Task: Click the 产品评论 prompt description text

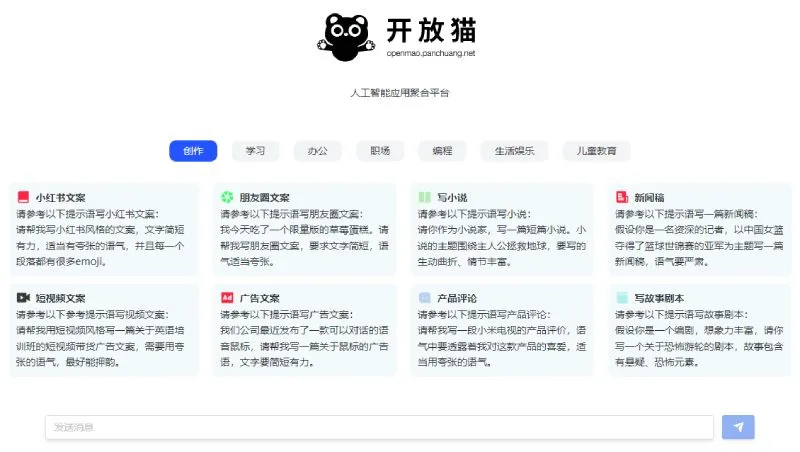Action: [x=502, y=338]
